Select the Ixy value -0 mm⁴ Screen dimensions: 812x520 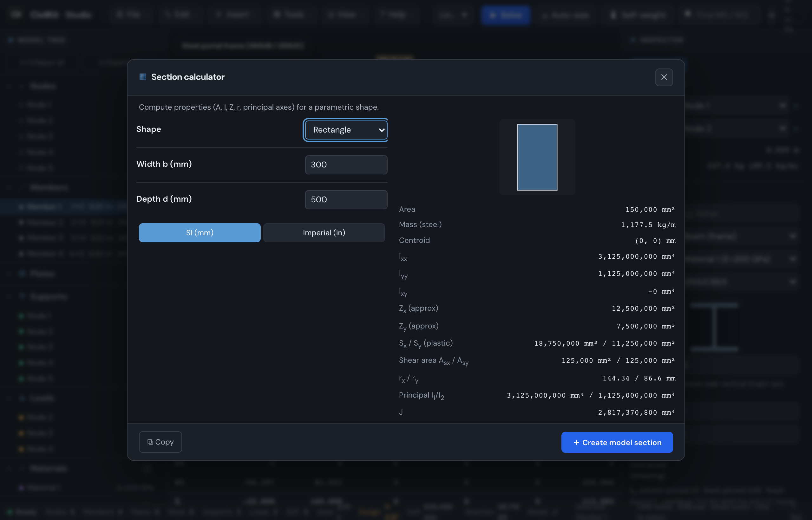click(x=661, y=291)
